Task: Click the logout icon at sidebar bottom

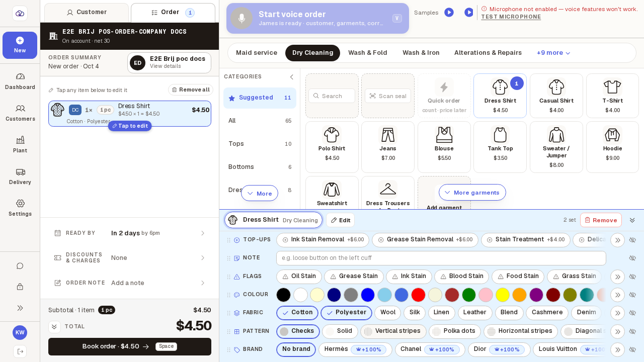Action: tap(20, 351)
